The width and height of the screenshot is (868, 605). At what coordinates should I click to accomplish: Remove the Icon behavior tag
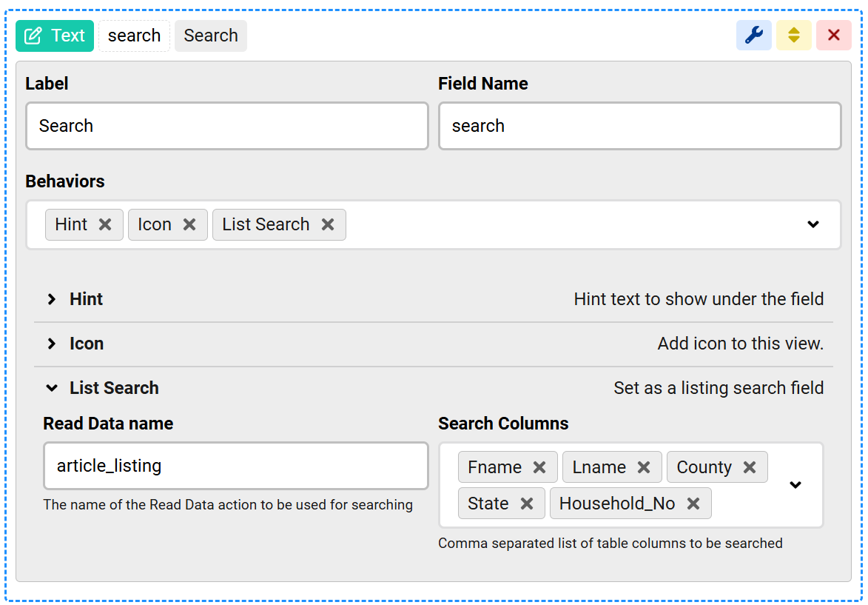(x=189, y=224)
